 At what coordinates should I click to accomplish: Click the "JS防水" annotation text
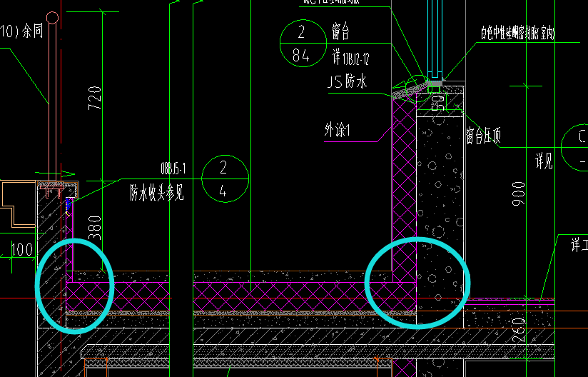click(347, 81)
